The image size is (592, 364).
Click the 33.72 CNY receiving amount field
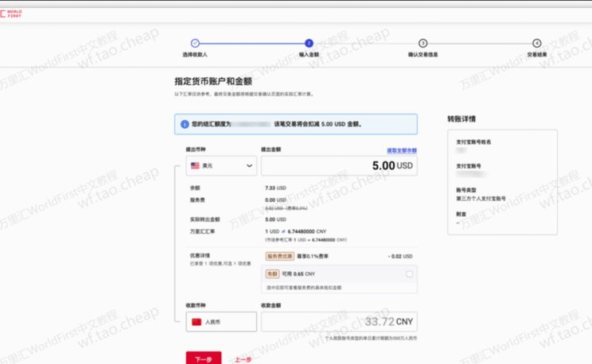339,322
